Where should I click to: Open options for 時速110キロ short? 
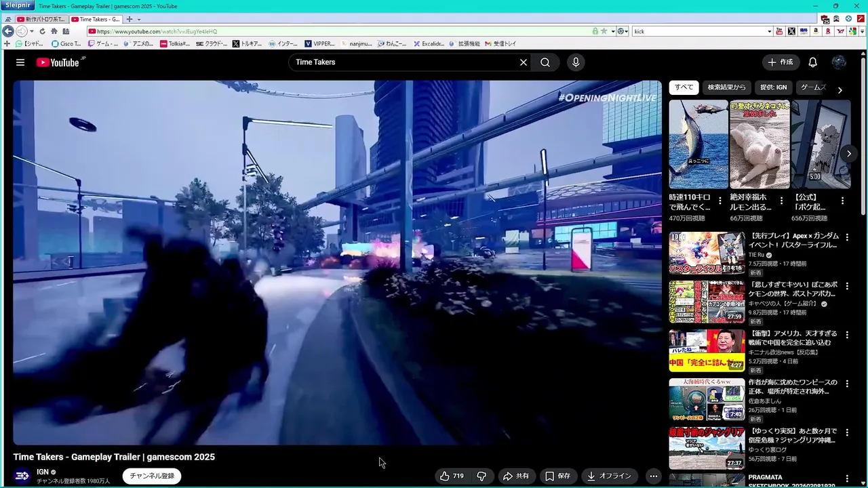point(720,201)
